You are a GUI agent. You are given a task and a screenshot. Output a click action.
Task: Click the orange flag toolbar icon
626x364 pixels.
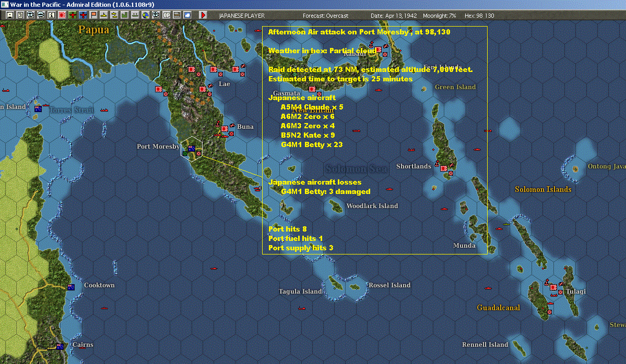(93, 15)
